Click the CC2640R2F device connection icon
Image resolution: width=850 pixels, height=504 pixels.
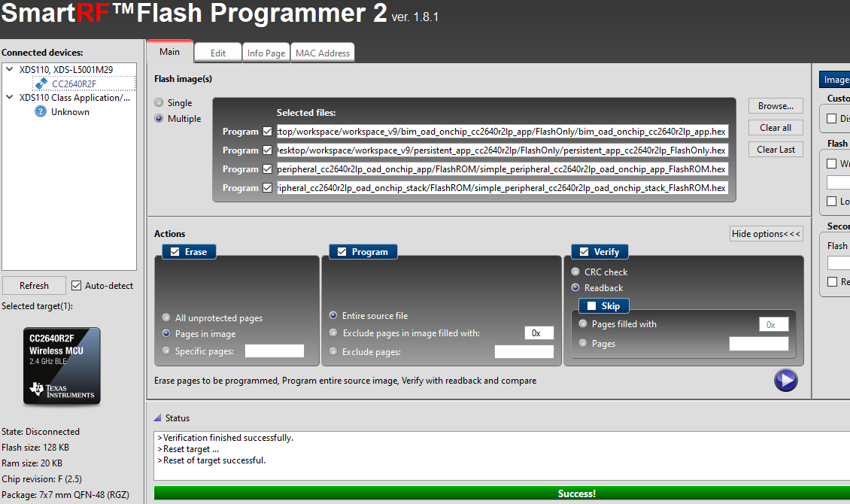point(41,83)
